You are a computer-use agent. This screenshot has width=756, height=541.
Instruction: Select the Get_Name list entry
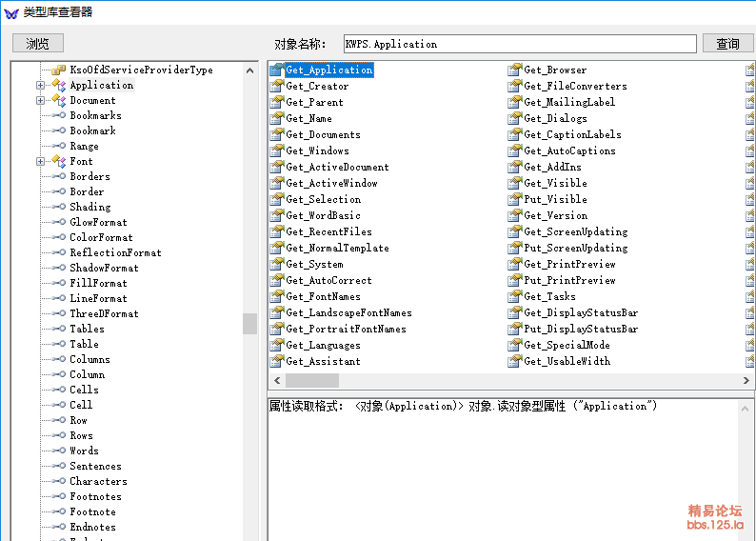[x=309, y=119]
